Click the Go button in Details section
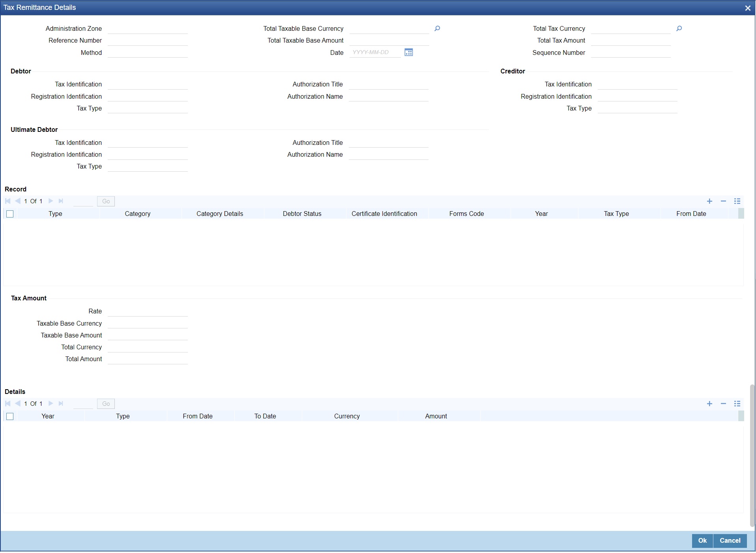756x553 pixels. 106,404
